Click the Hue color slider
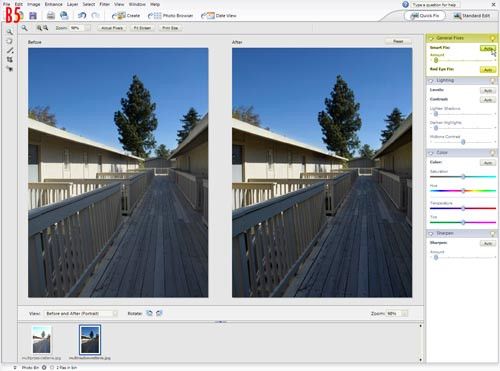Image resolution: width=500 pixels, height=371 pixels. tap(463, 191)
